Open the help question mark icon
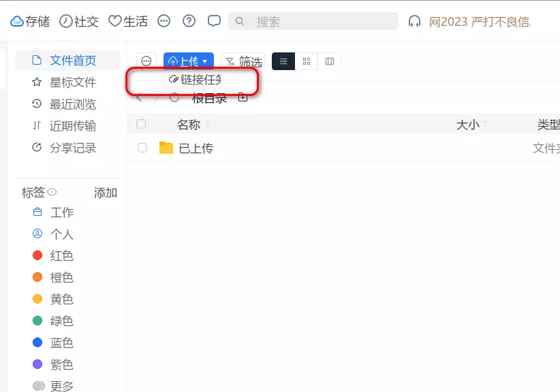Viewport: 560px width, 392px height. pos(189,21)
